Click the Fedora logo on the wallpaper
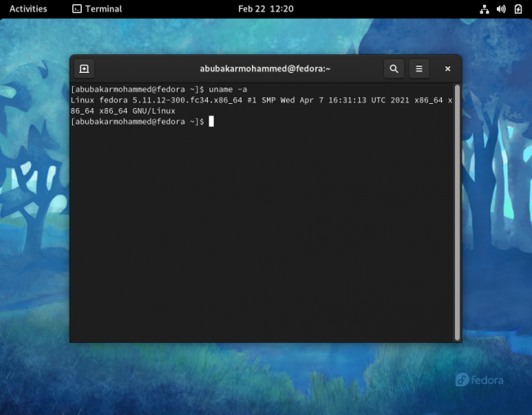The width and height of the screenshot is (532, 415). (479, 380)
